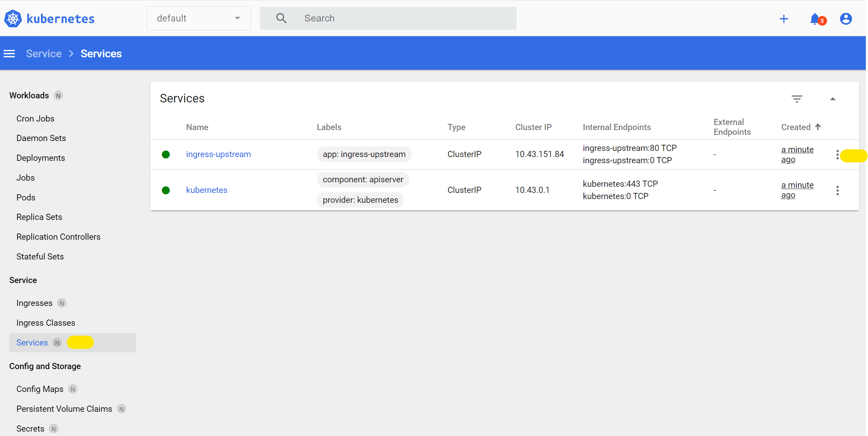Click the N badge next to Config Maps
The image size is (868, 436).
click(x=73, y=389)
